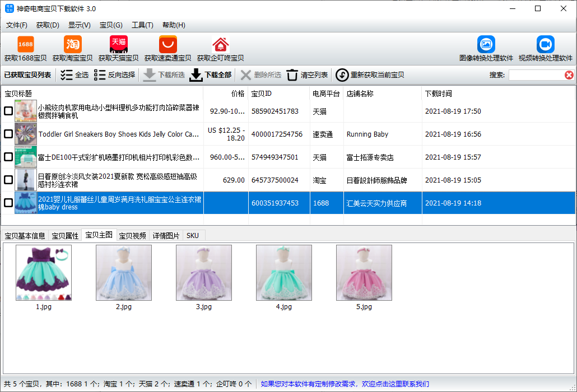Select the 宝贝主图 tab
This screenshot has height=392, width=577.
point(99,235)
